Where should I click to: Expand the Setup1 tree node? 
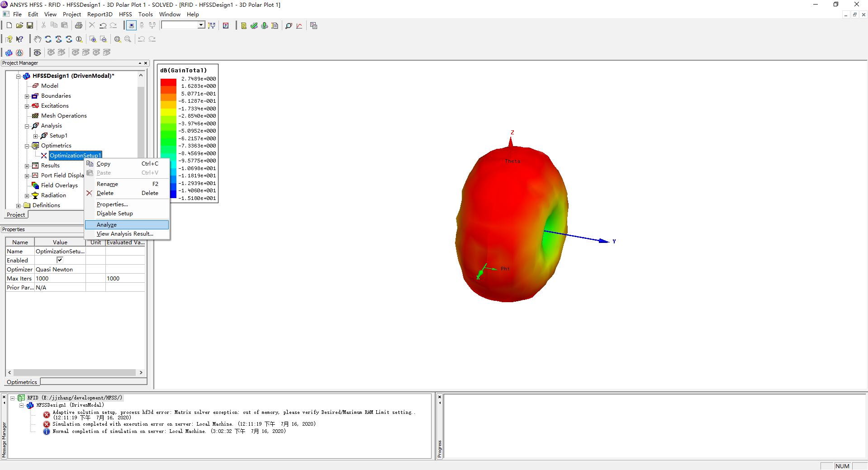(36, 136)
